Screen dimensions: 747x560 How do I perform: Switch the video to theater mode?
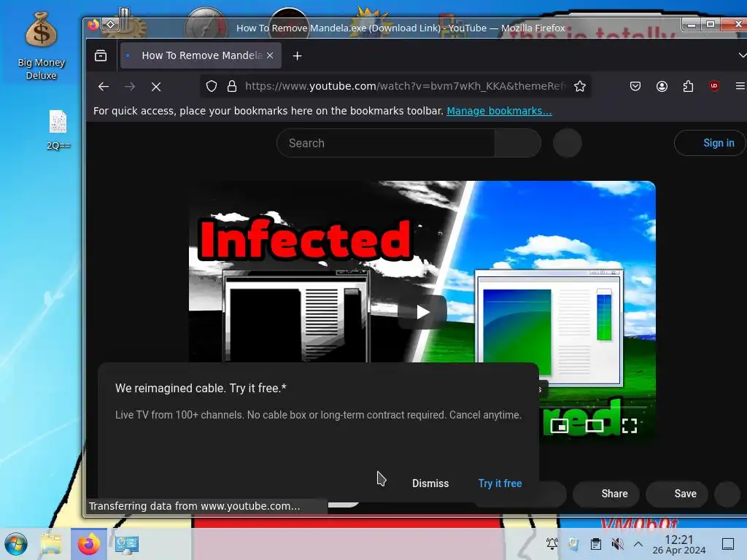point(595,425)
